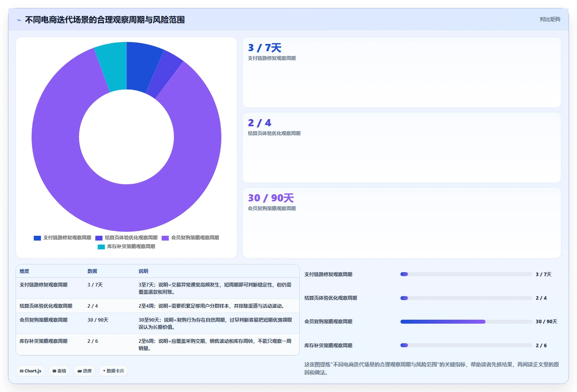Screen dimensions: 577x392
Task: Toggle 库存补货策略观察周期 legend swatch
Action: click(101, 247)
